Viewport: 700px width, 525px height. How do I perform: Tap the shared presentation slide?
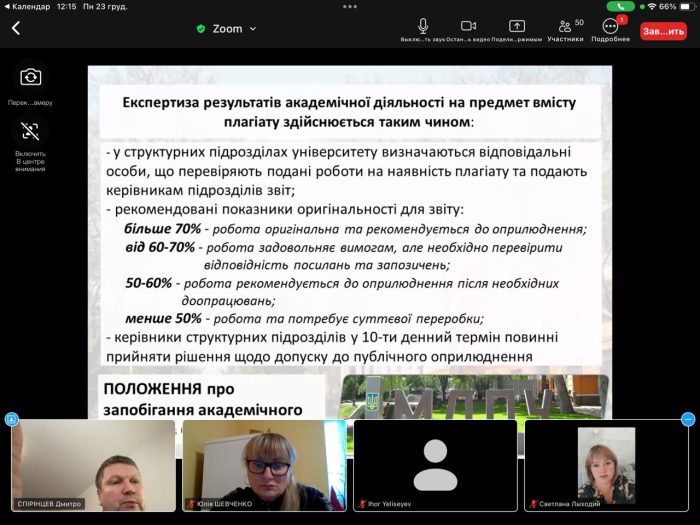[350, 240]
